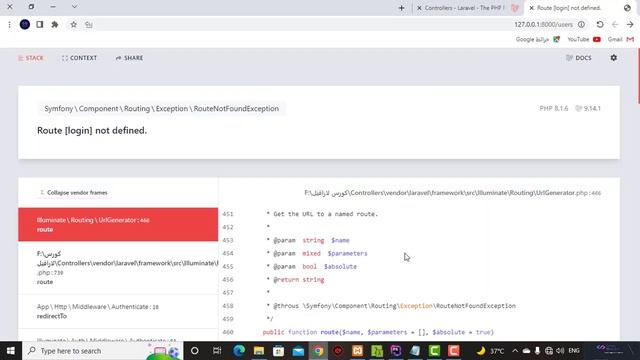This screenshot has width=640, height=360.
Task: Open Cortana circle icon on taskbar
Action: [x=195, y=351]
